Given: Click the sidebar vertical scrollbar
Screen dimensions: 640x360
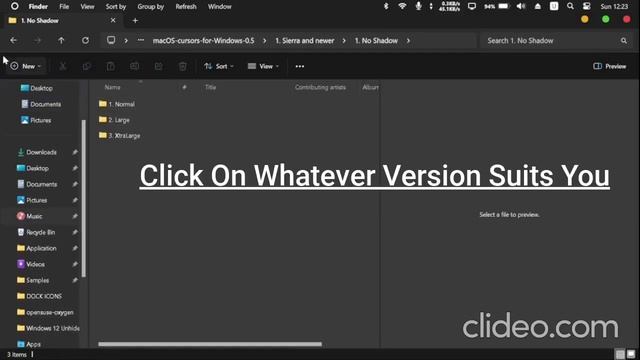Looking at the screenshot, I should (x=84, y=198).
